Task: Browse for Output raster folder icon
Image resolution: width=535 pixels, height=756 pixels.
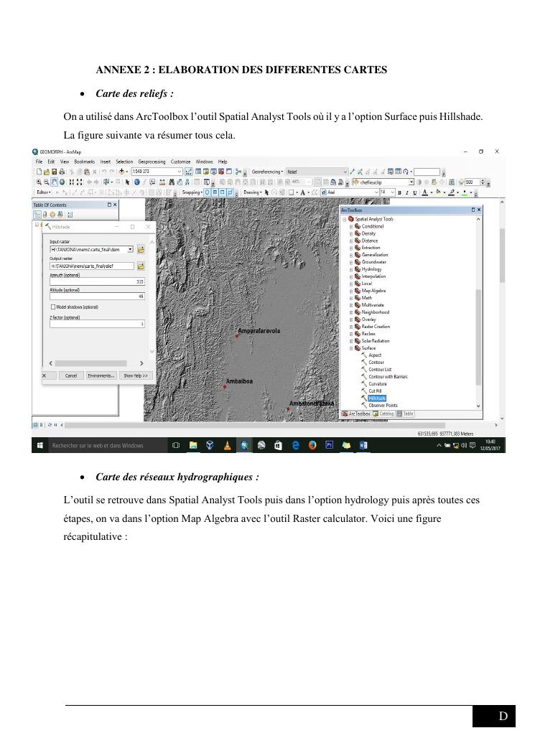Action: [141, 266]
